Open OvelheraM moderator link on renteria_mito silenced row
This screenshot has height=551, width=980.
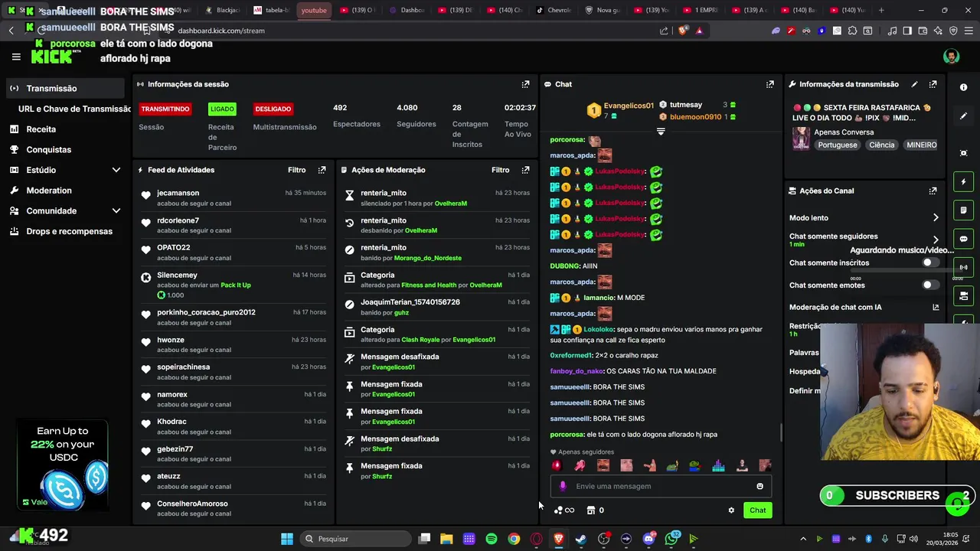(451, 204)
